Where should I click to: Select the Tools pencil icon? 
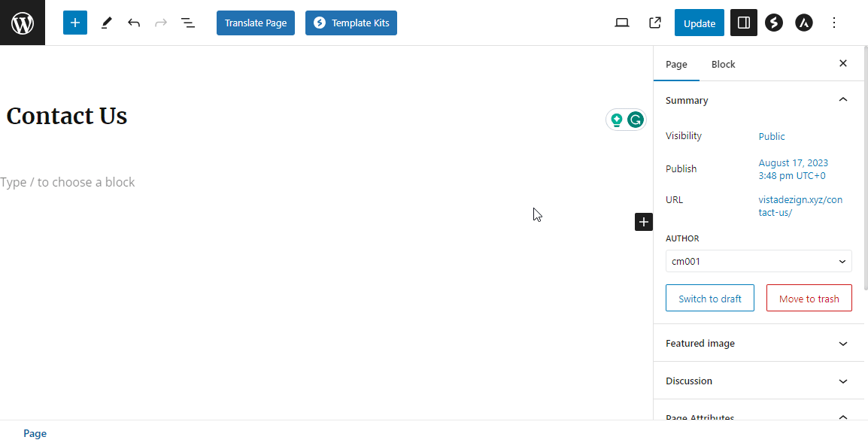pos(106,23)
